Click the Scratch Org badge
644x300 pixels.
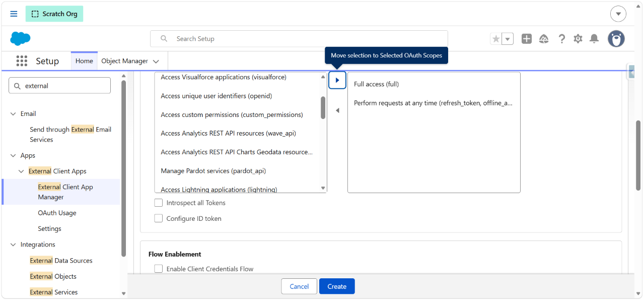click(x=54, y=14)
